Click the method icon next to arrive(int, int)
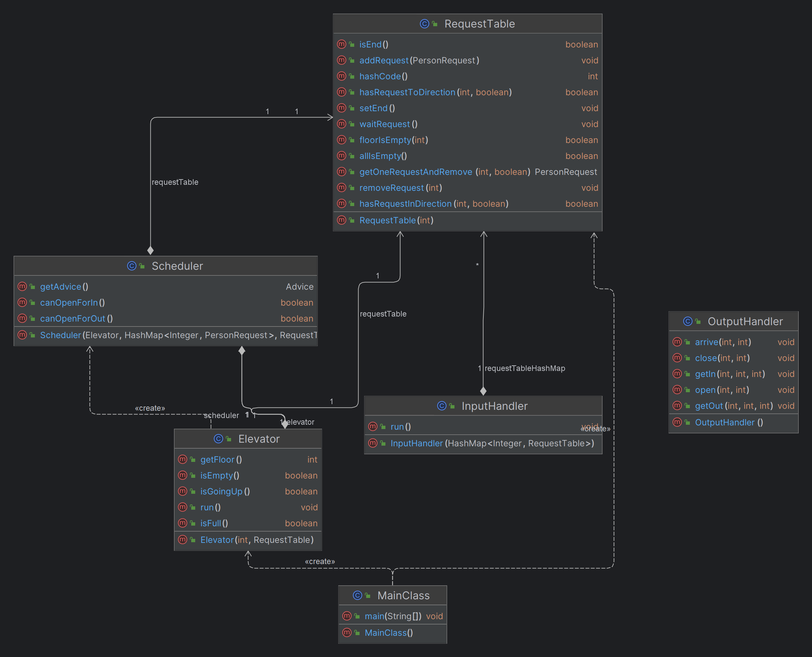The height and width of the screenshot is (657, 812). click(x=677, y=342)
